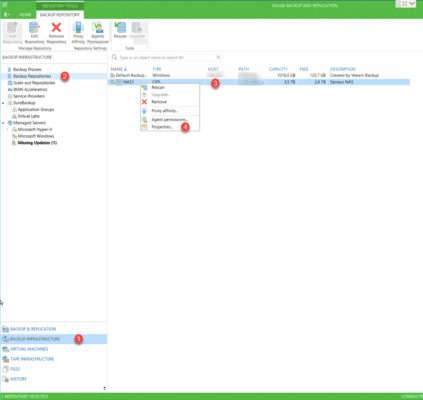Sort by the Host column header
The width and height of the screenshot is (423, 400).
tap(213, 69)
